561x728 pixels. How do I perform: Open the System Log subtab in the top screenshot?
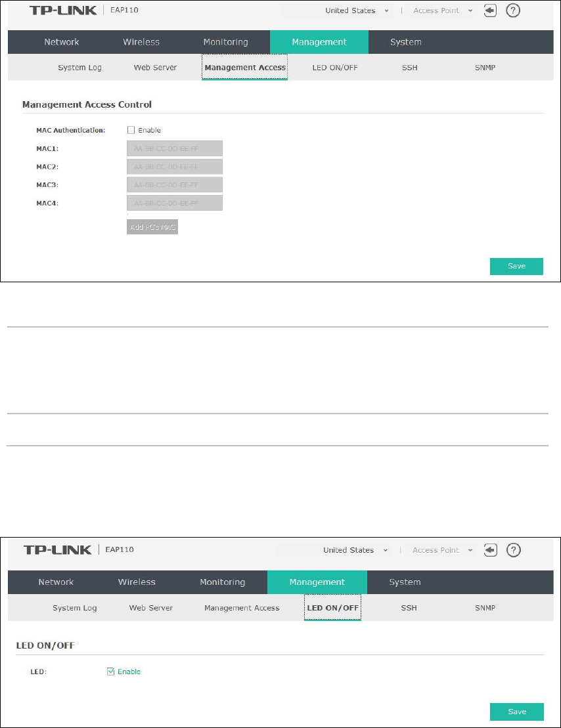point(79,68)
